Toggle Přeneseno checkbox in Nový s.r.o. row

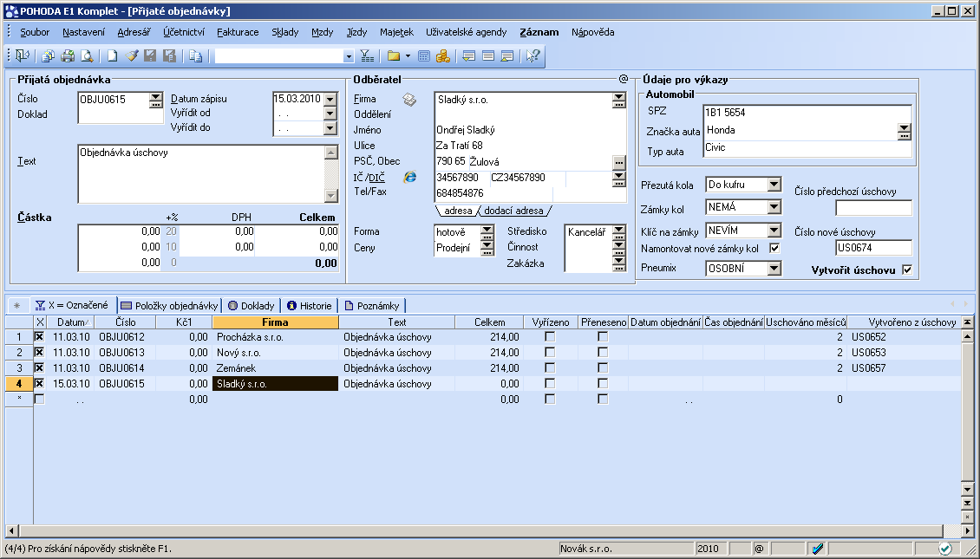[603, 352]
